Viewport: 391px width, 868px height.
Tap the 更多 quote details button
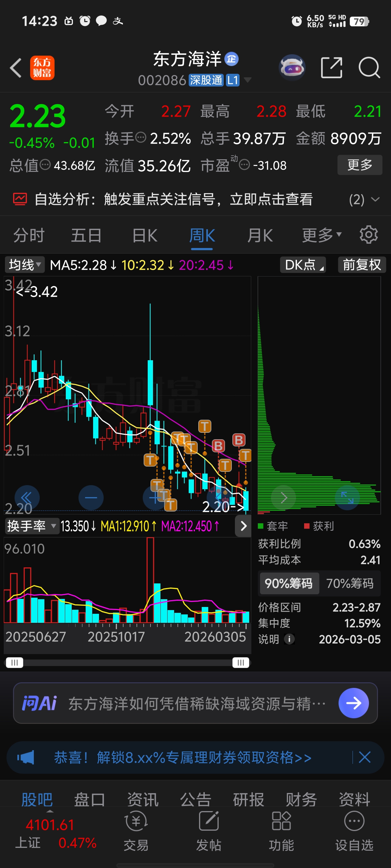[360, 165]
